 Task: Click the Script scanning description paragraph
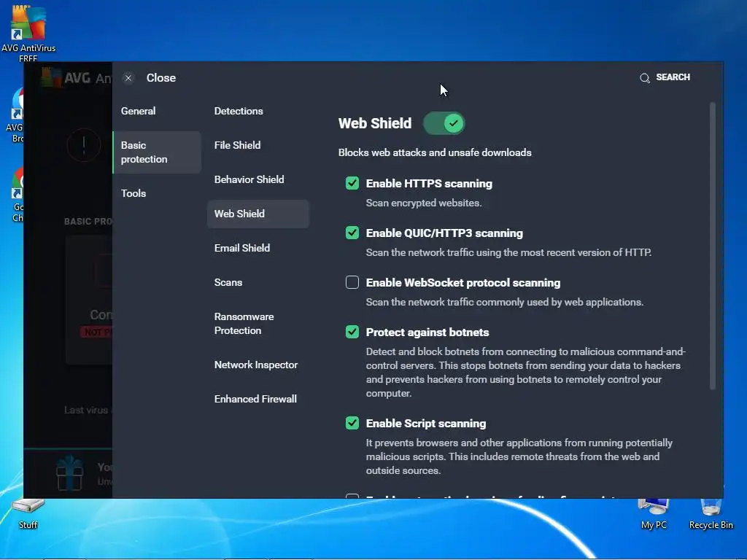click(519, 456)
